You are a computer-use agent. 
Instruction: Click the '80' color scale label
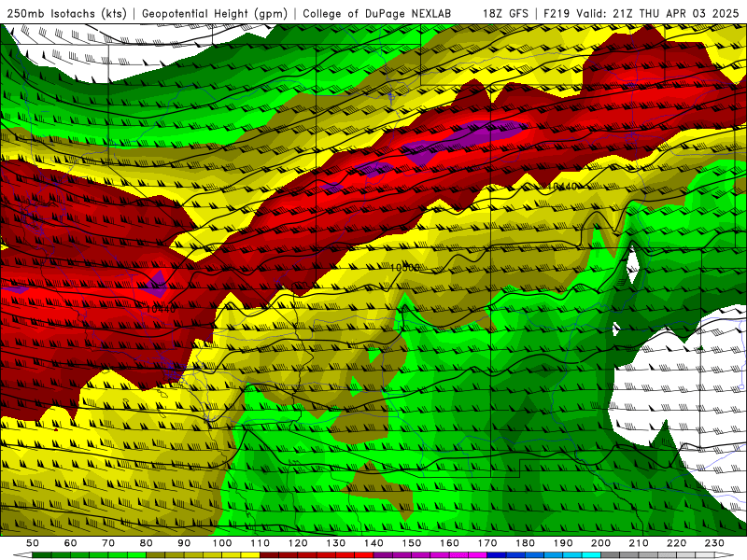coord(147,543)
